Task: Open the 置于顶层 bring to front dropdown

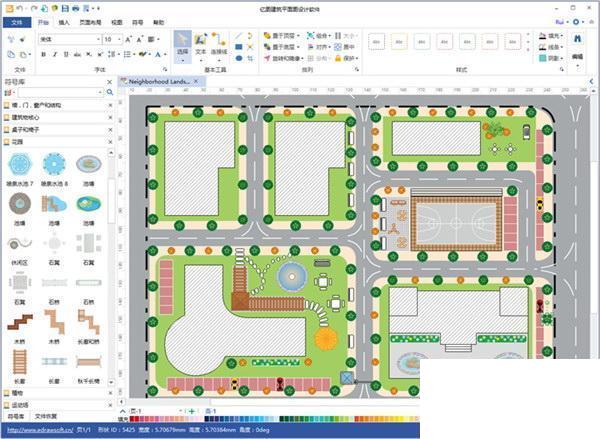Action: [282, 36]
